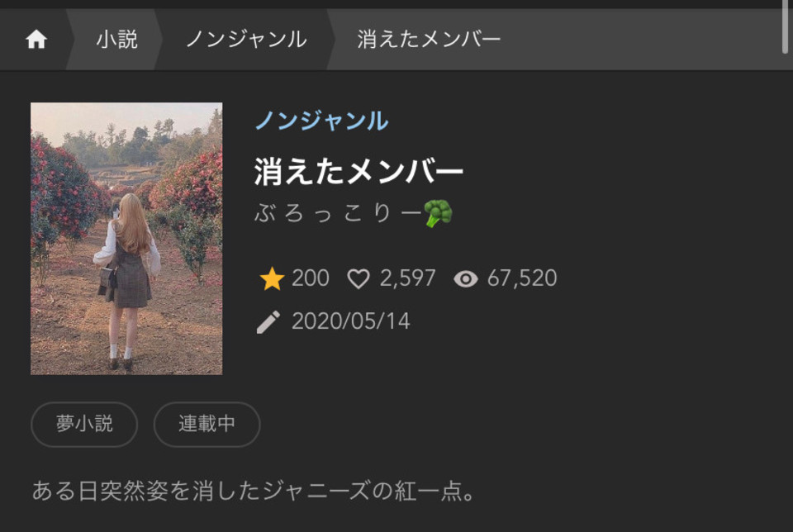The height and width of the screenshot is (532, 793).
Task: Click the vertical scrollbar at right edge
Action: (786, 26)
